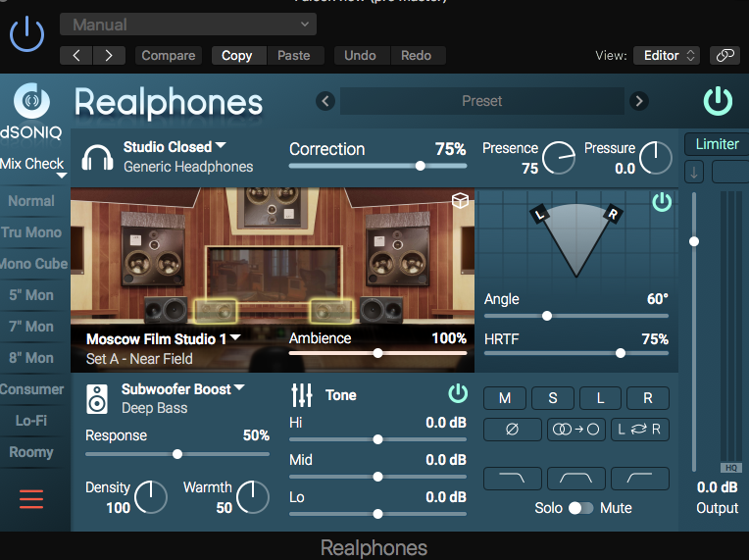This screenshot has height=560, width=749.
Task: Click the Correction slider handle
Action: [x=421, y=166]
